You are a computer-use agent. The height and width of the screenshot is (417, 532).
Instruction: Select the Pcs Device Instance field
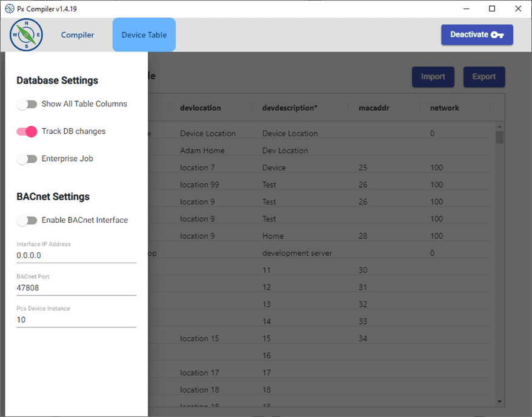click(x=76, y=320)
